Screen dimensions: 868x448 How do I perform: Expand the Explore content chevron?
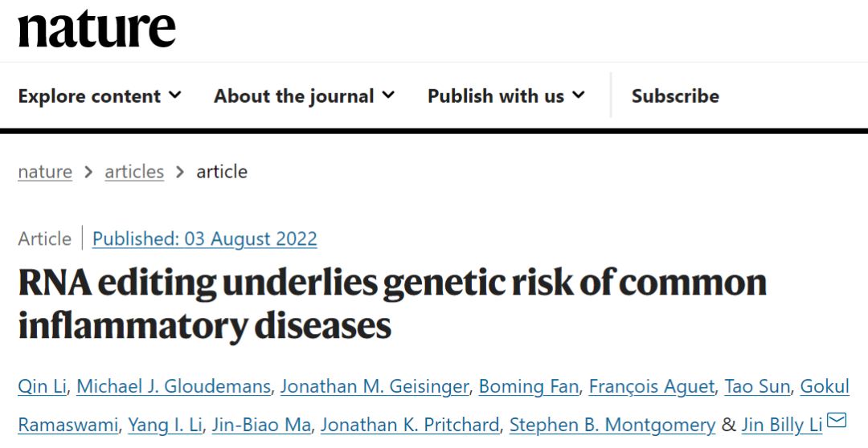click(175, 95)
